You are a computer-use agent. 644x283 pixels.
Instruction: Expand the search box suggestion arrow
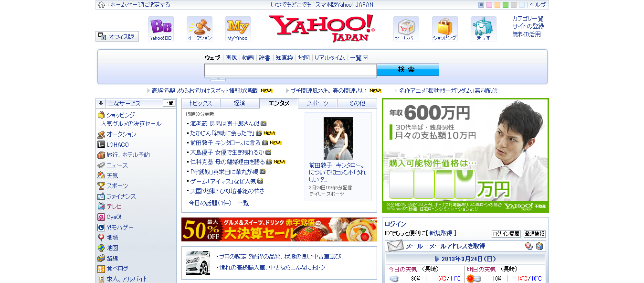tap(218, 79)
